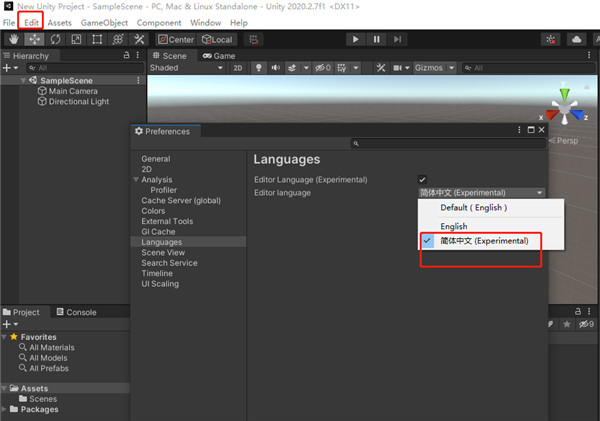Start Play mode
Image resolution: width=600 pixels, height=421 pixels.
pos(355,39)
